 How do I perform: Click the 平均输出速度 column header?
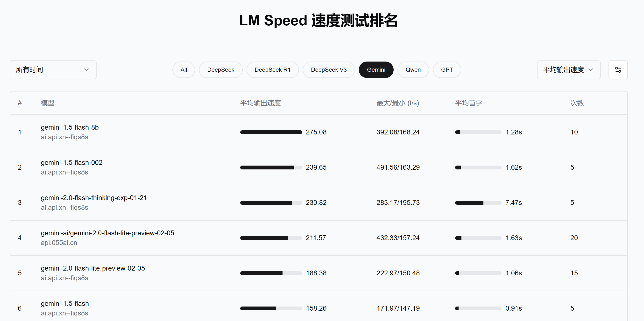point(260,103)
